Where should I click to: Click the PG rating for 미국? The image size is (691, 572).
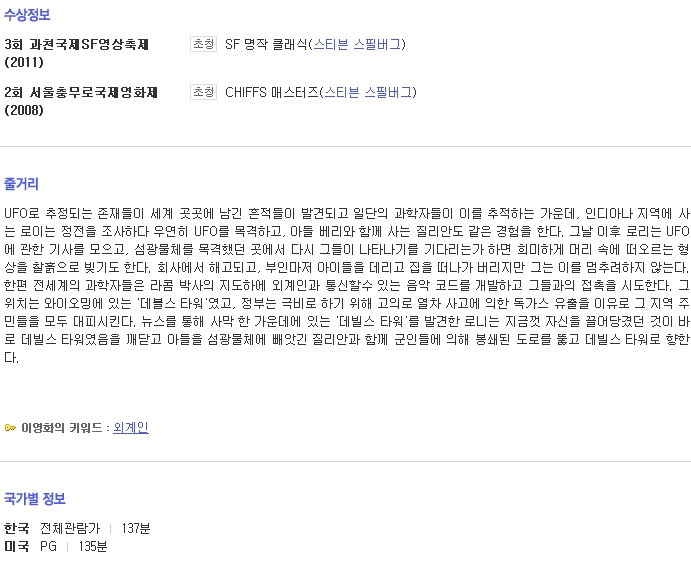tap(48, 546)
